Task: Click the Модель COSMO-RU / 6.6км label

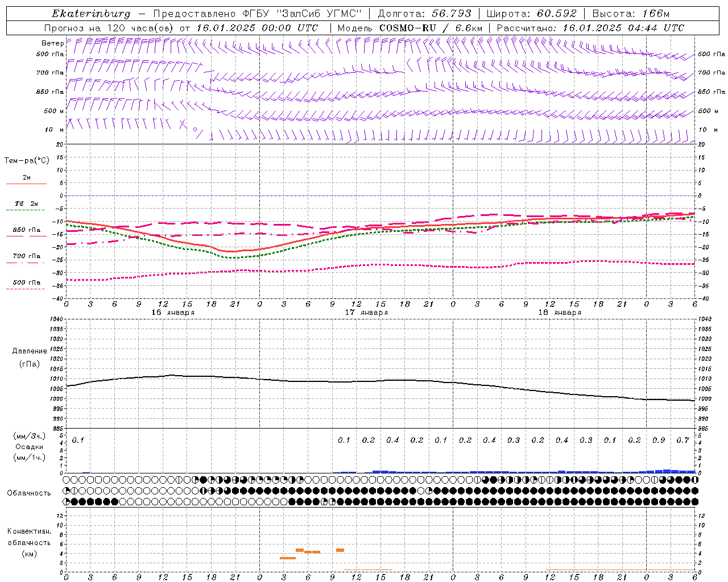Action: 409,28
